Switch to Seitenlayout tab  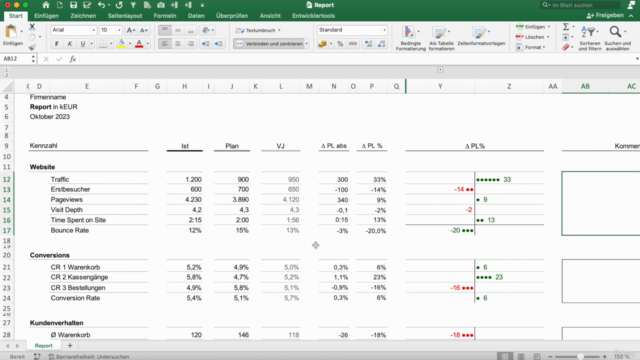[124, 16]
